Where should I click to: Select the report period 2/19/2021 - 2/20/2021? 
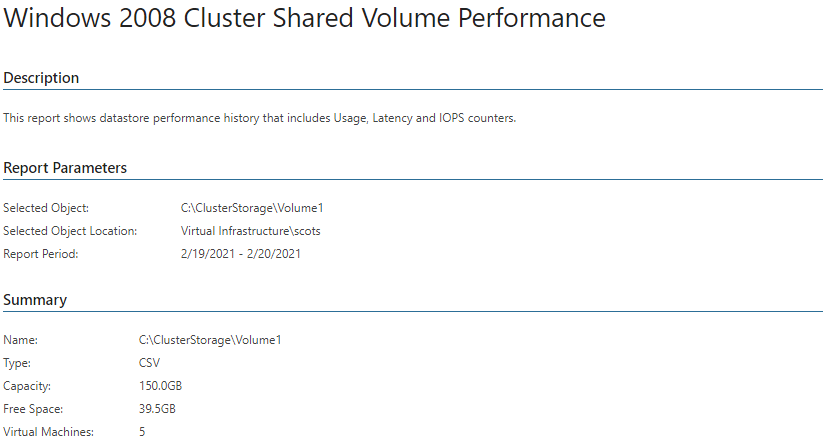coord(241,254)
